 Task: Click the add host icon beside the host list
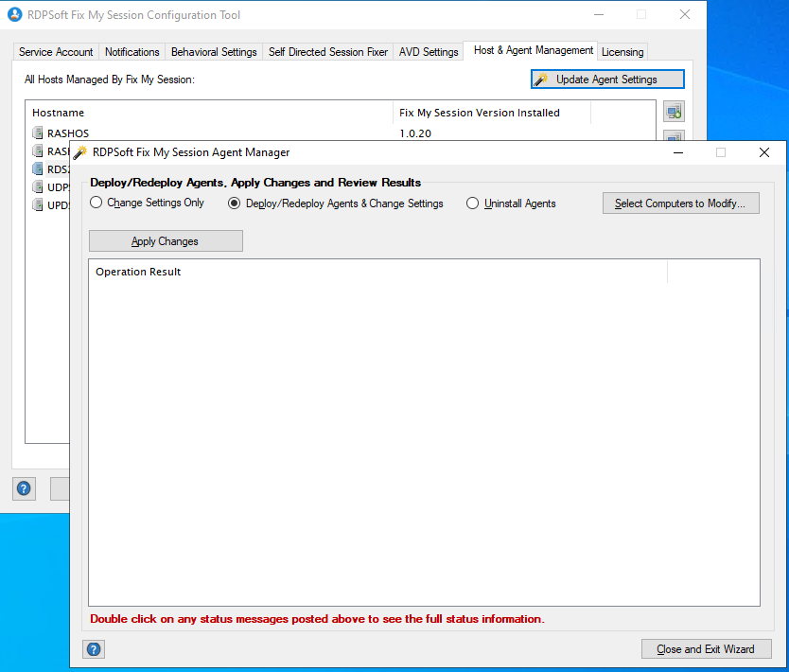674,113
